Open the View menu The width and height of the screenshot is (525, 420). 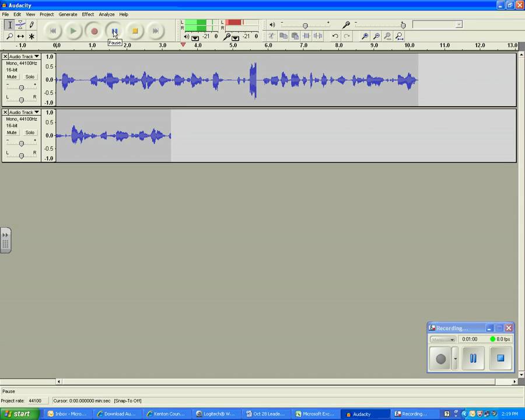click(30, 15)
